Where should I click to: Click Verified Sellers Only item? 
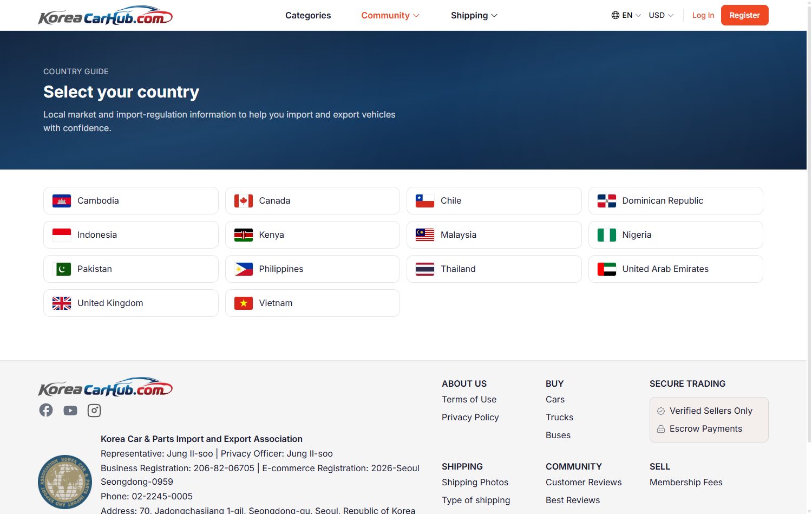pos(705,411)
